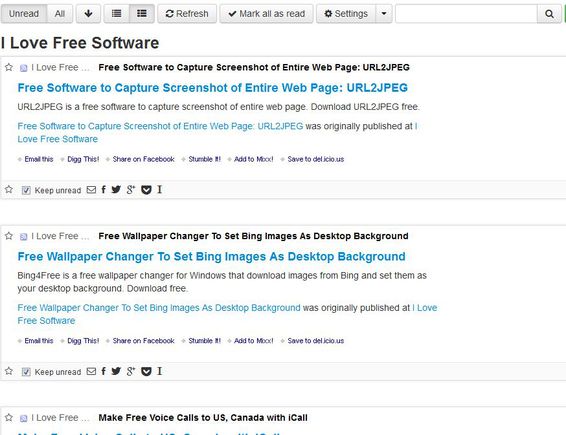Save Bing wallpaper article to Pocket
This screenshot has width=566, height=435.
(x=146, y=371)
